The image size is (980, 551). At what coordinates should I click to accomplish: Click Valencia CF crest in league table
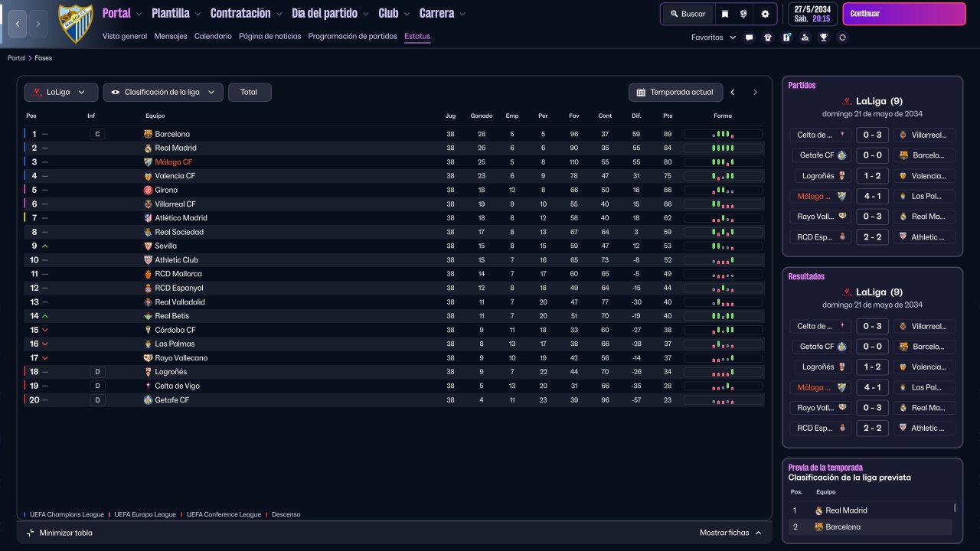pos(149,176)
